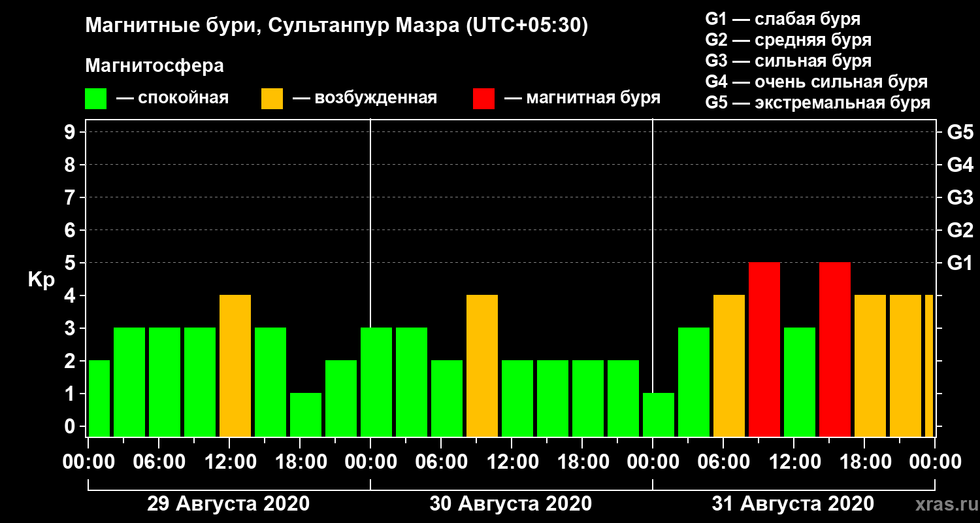Click the yellow Kp 4 bar on 30 August
This screenshot has height=523, width=980.
click(482, 366)
